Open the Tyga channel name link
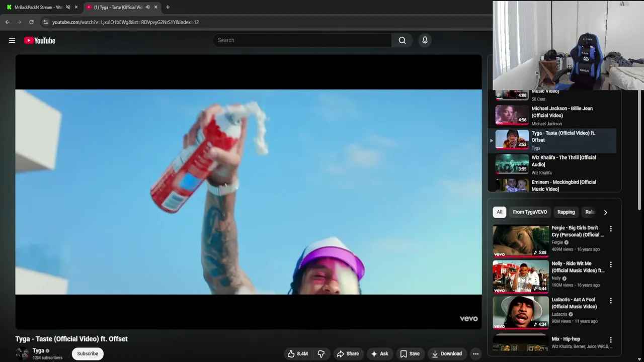 pyautogui.click(x=39, y=350)
